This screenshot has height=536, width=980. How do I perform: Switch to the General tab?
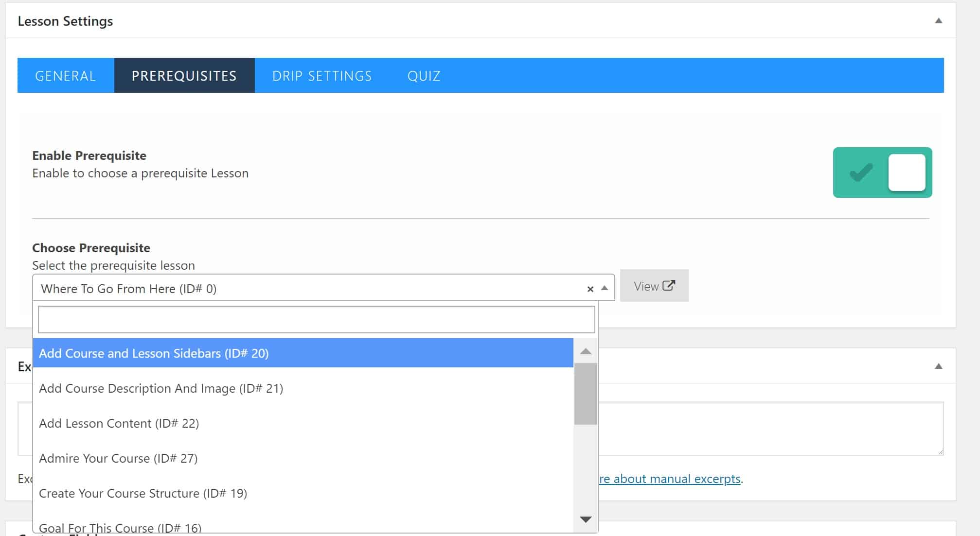click(65, 76)
